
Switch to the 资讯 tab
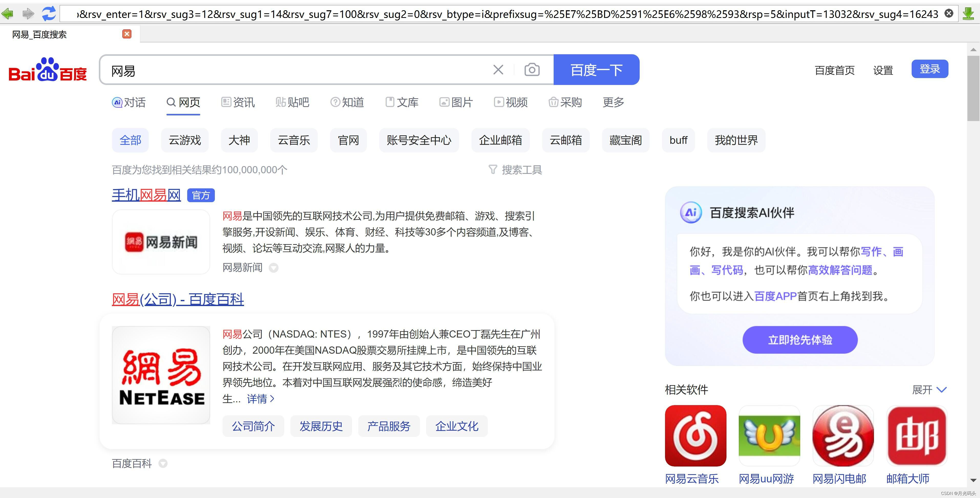pos(238,102)
